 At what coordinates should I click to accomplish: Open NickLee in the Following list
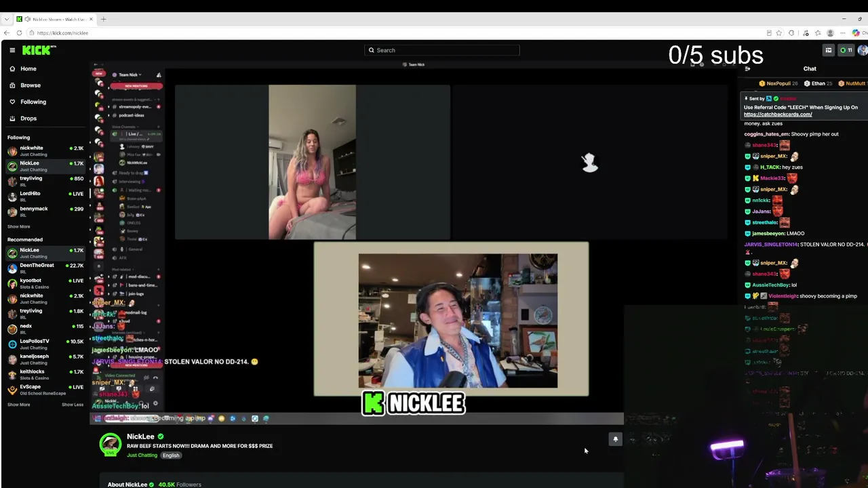46,166
